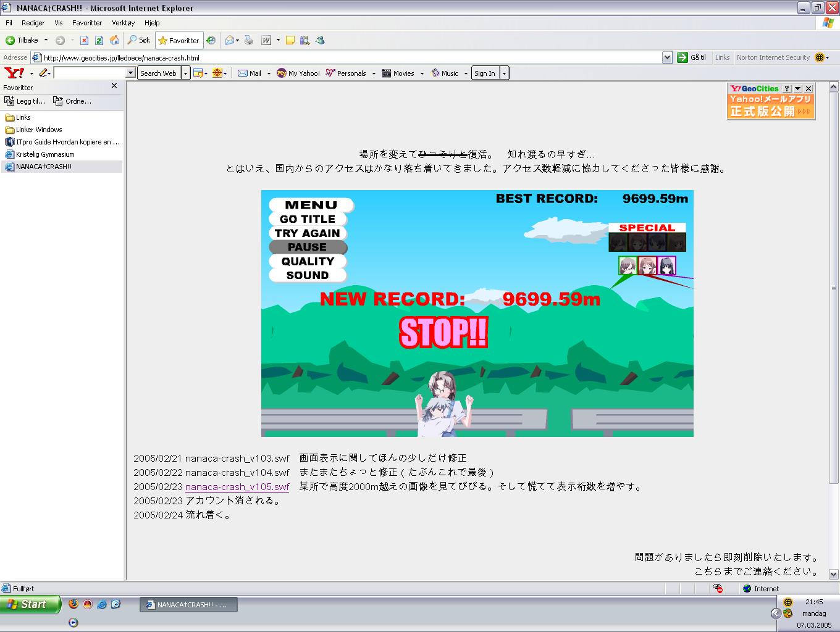Click Ordne organize favorites button
This screenshot has width=840, height=632.
point(72,101)
